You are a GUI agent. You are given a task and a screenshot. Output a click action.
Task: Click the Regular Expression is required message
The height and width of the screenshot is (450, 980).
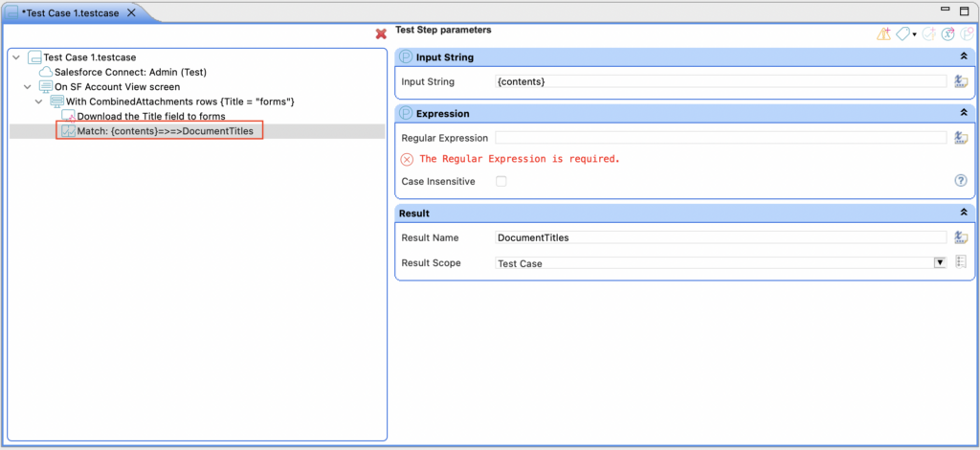coord(520,159)
